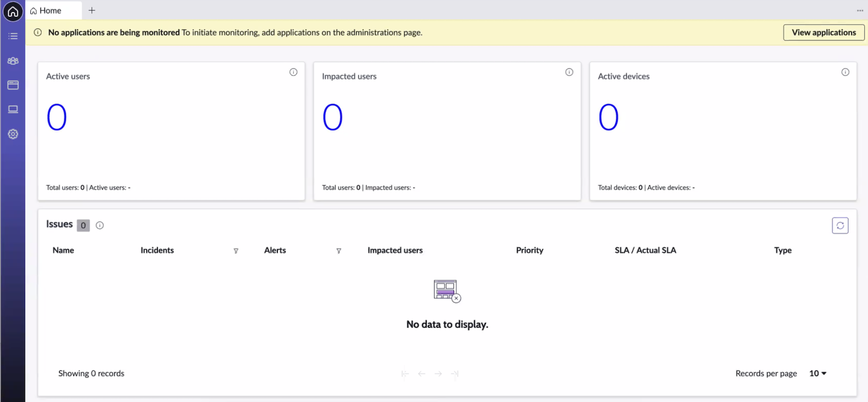868x402 pixels.
Task: Show info for Impacted users card
Action: click(x=569, y=72)
